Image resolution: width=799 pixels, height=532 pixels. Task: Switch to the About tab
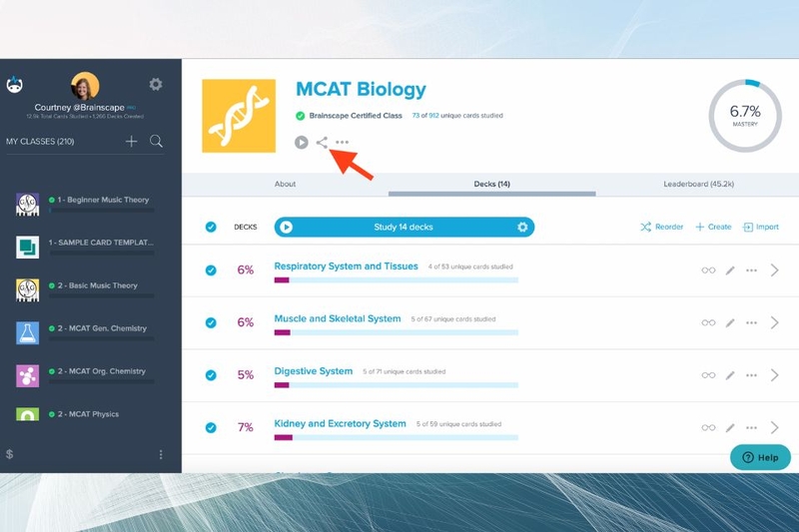tap(285, 184)
